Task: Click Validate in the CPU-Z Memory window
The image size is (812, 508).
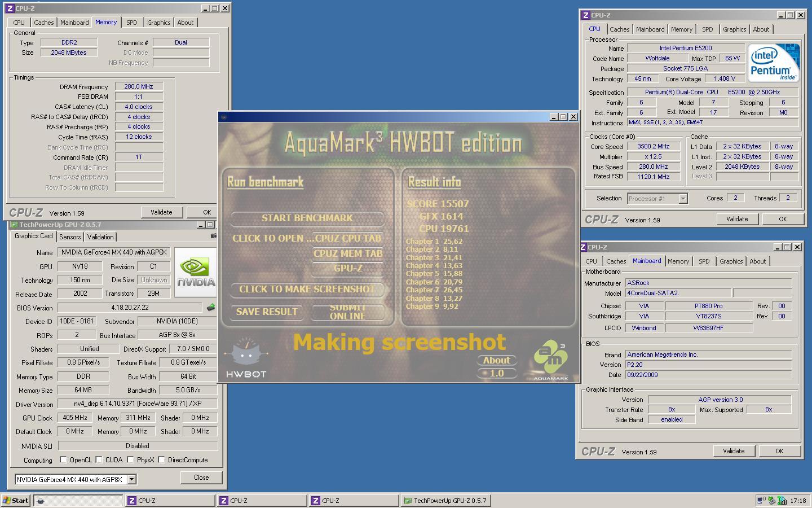Action: click(161, 212)
